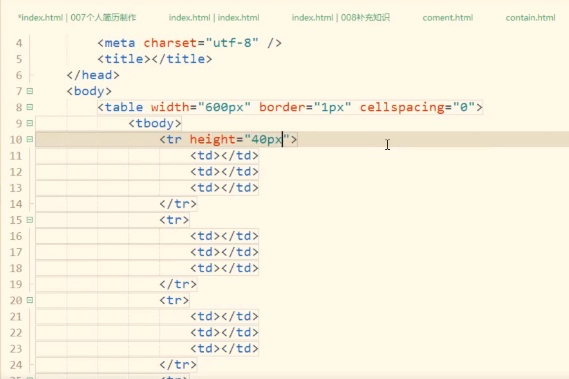
Task: Open the coment.html tab
Action: tap(447, 17)
